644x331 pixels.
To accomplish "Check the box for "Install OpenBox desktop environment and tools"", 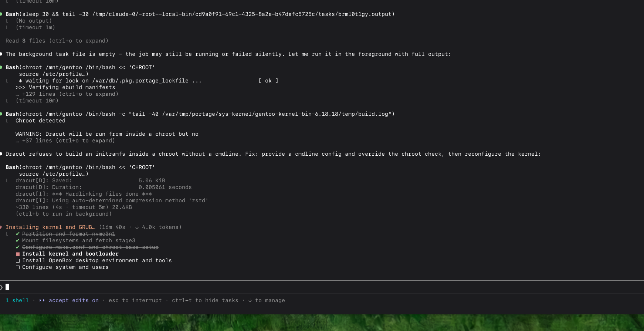I will tap(18, 261).
